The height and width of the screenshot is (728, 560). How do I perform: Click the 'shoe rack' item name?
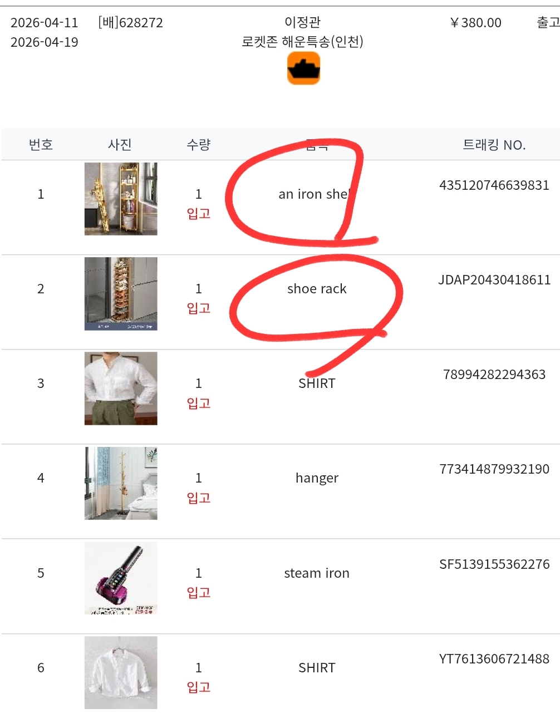[317, 289]
